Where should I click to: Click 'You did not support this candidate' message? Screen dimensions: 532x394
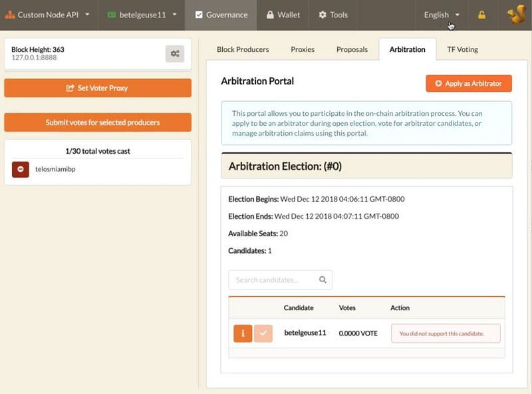(x=446, y=333)
